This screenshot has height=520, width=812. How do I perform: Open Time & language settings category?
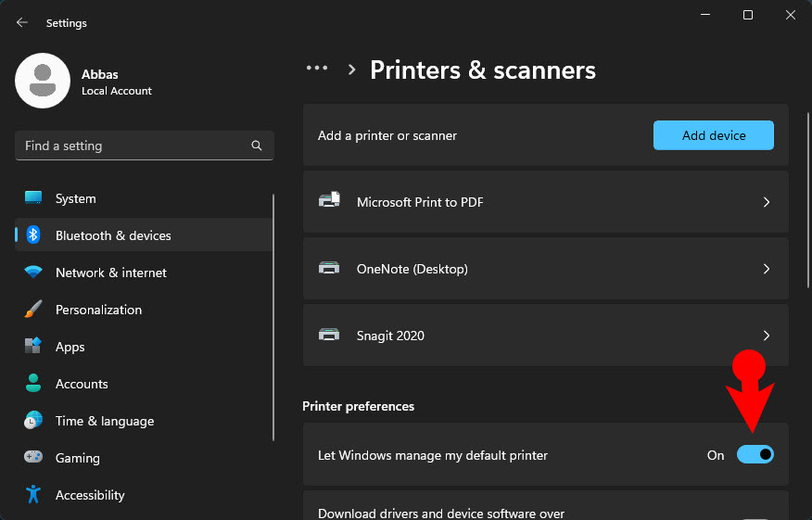(x=105, y=421)
